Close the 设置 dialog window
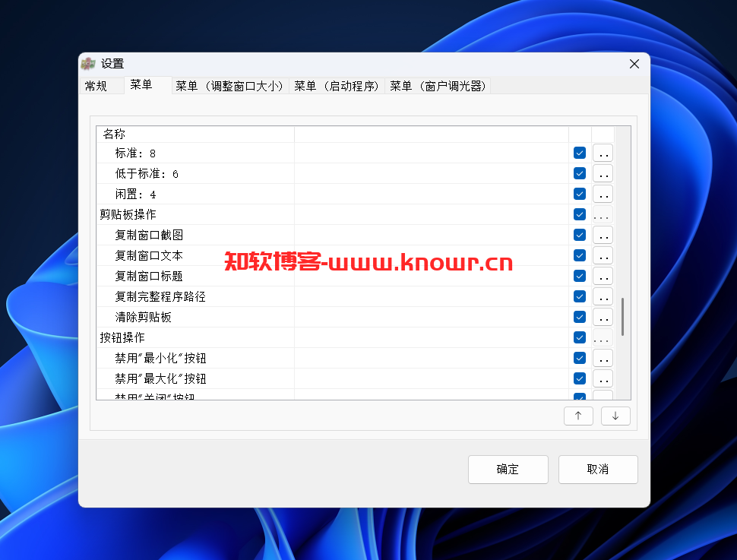The height and width of the screenshot is (560, 737). (x=634, y=64)
